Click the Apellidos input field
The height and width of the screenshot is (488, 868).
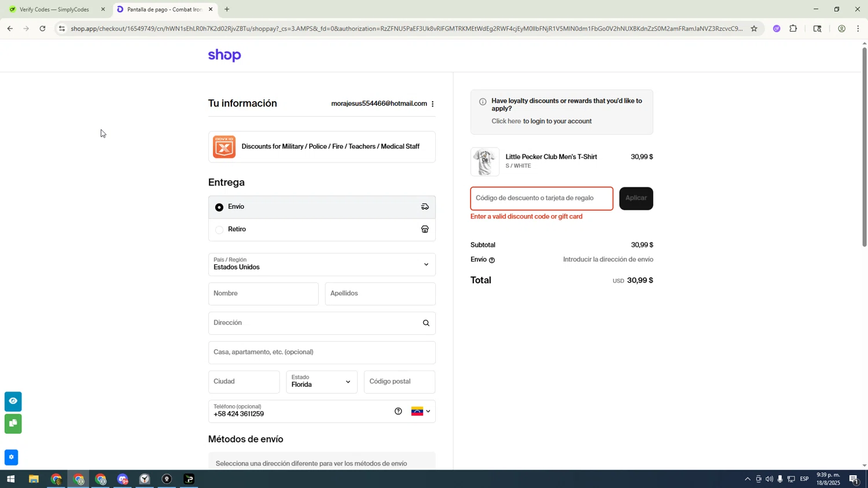pos(380,294)
